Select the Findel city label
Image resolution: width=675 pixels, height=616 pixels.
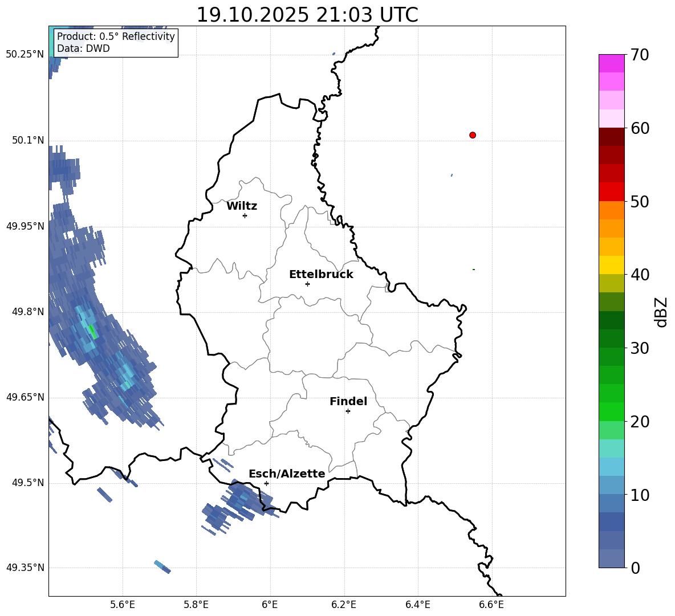click(x=348, y=401)
